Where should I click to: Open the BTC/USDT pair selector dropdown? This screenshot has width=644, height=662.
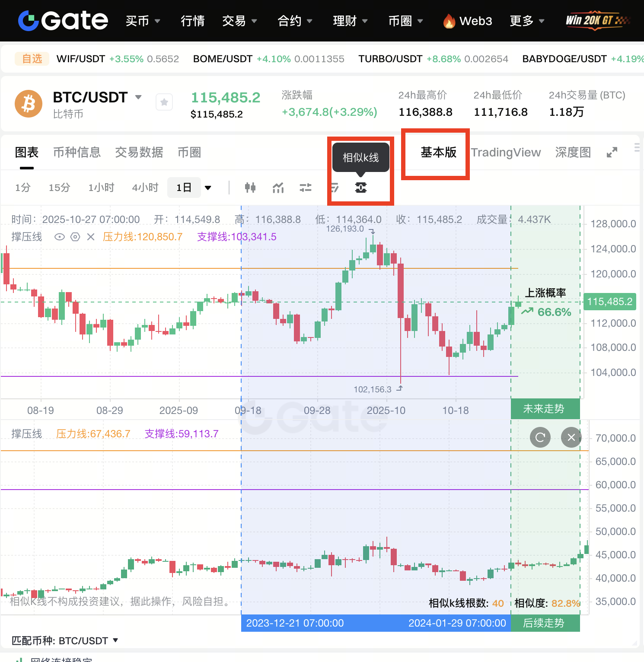tap(138, 97)
